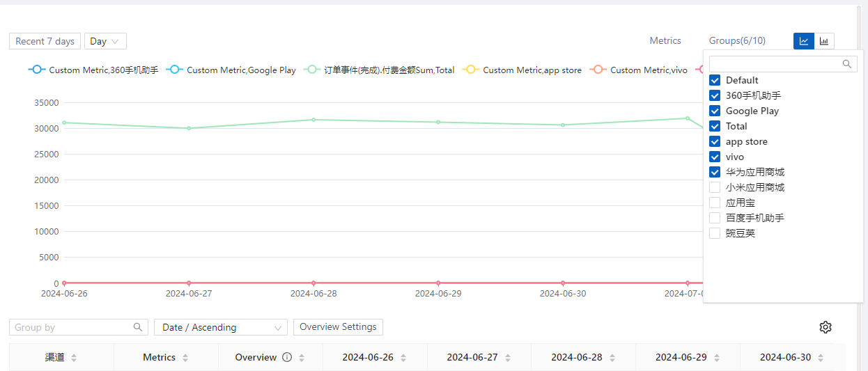868x371 pixels.
Task: Switch to bar chart view
Action: pos(824,41)
